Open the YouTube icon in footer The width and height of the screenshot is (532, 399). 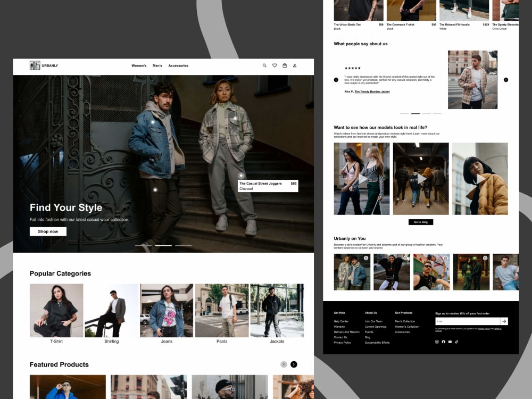pyautogui.click(x=450, y=342)
